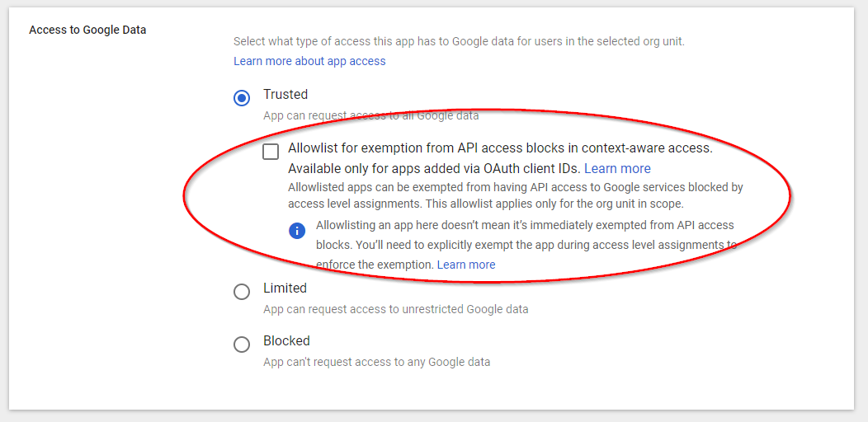Click the 'Access to Google Data' heading

click(x=87, y=30)
